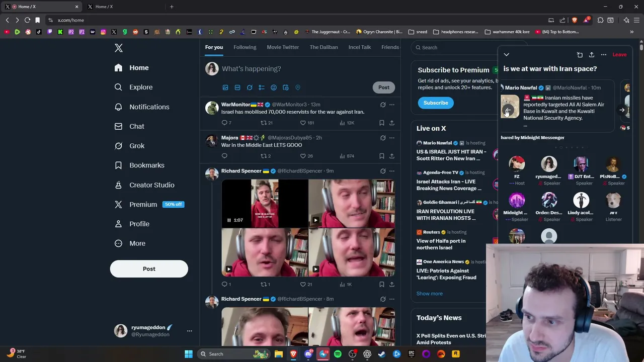Open Creator Studio
The width and height of the screenshot is (644, 362).
(x=144, y=185)
